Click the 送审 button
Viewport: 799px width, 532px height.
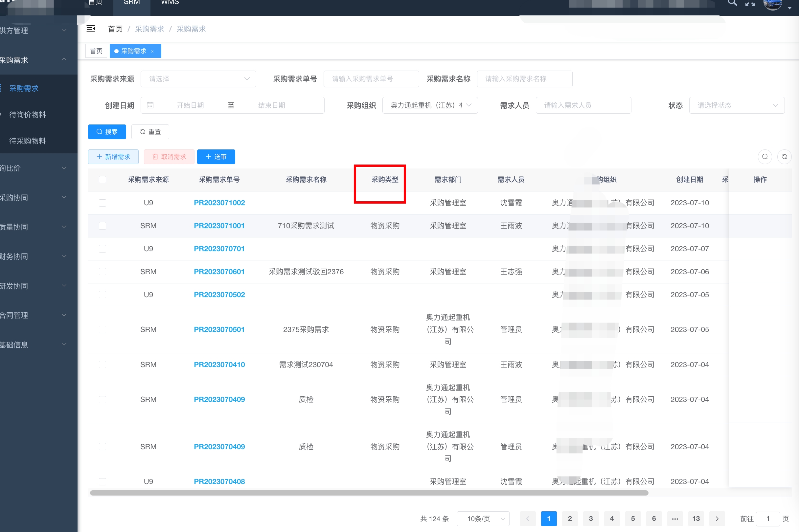tap(216, 157)
